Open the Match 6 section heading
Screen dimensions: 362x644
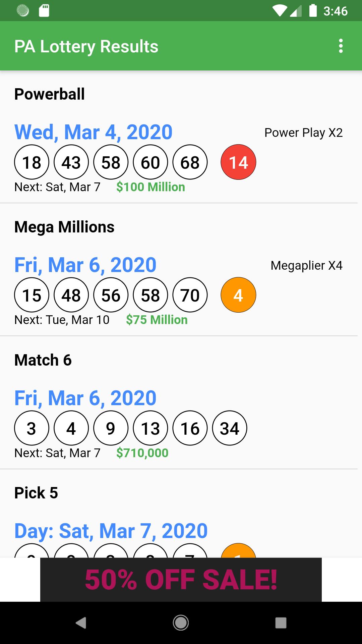pyautogui.click(x=43, y=360)
